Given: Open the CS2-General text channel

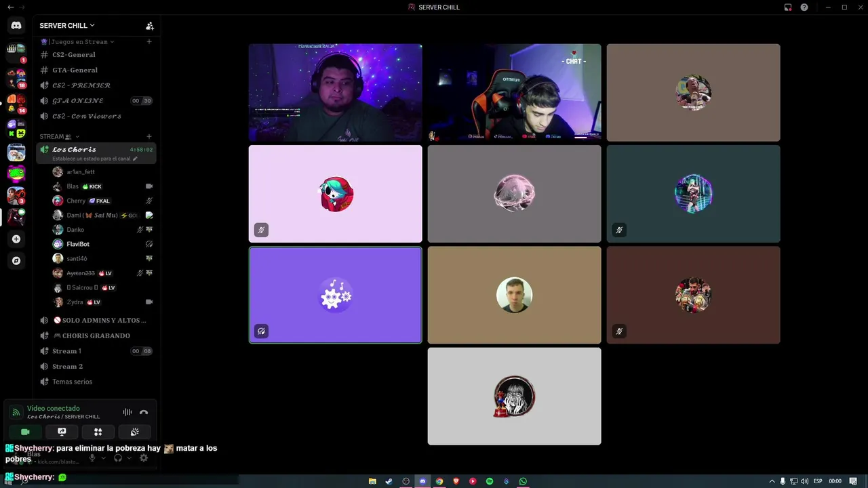Looking at the screenshot, I should coord(96,55).
